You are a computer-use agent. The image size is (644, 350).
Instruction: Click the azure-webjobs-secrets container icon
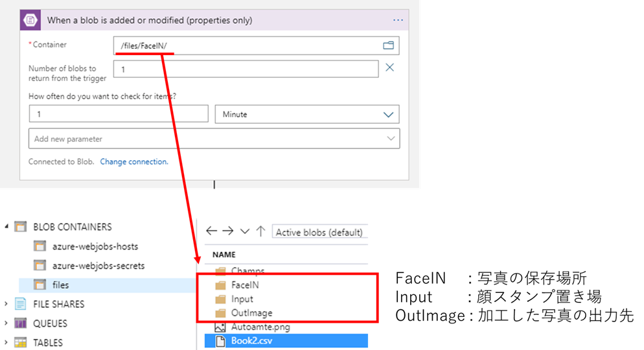tap(40, 265)
